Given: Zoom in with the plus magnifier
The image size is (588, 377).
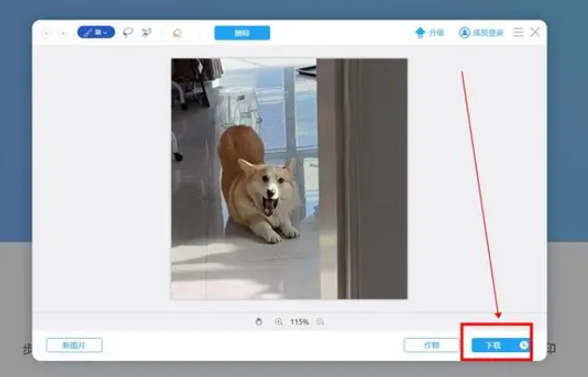Looking at the screenshot, I should pyautogui.click(x=278, y=321).
